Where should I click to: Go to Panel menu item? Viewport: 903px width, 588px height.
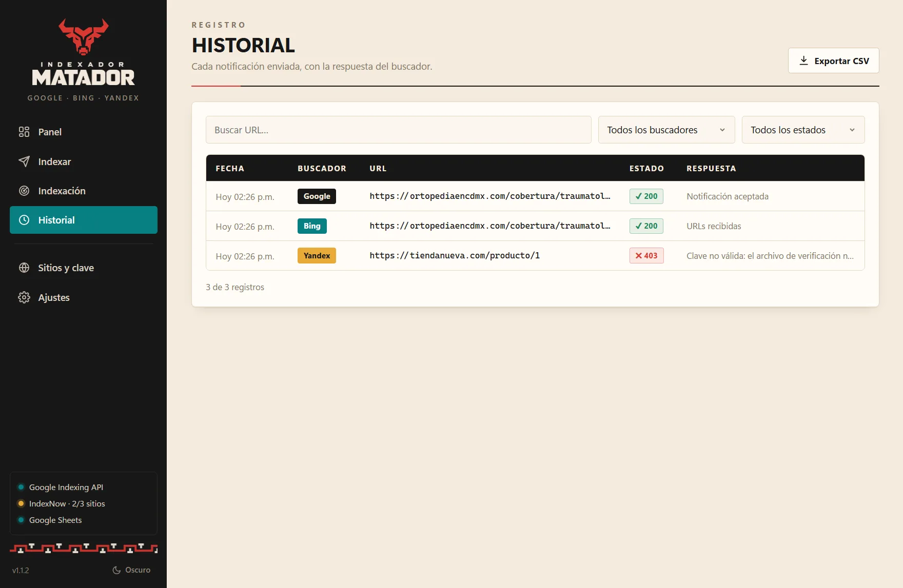[84, 132]
